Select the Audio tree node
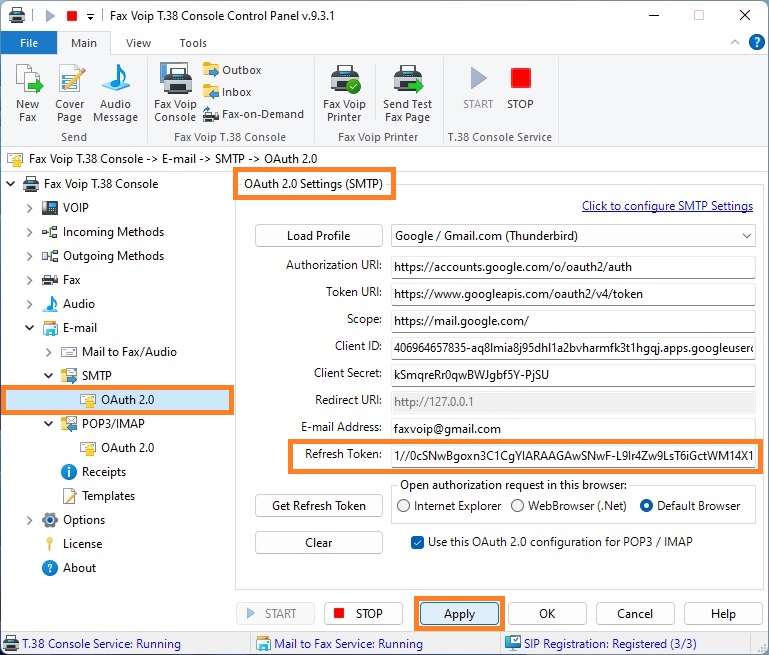 coord(68,304)
